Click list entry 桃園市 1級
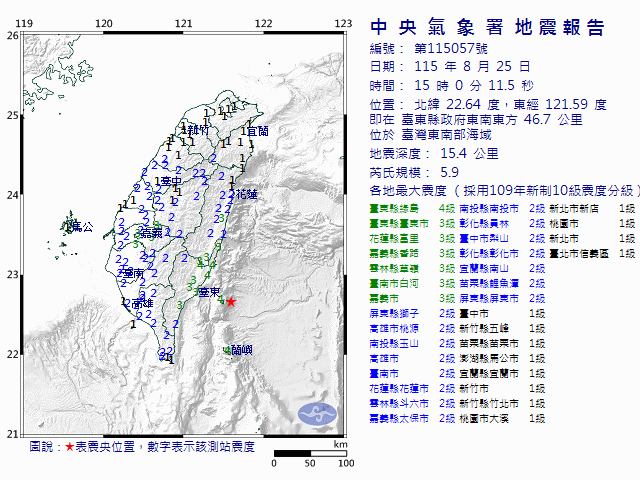This screenshot has width=640, height=480. (592, 224)
